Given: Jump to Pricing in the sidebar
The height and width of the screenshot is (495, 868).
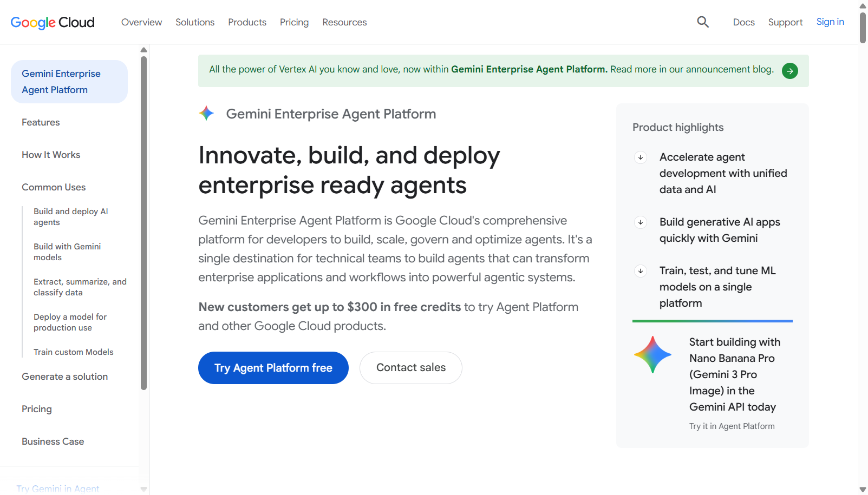Looking at the screenshot, I should tap(37, 409).
